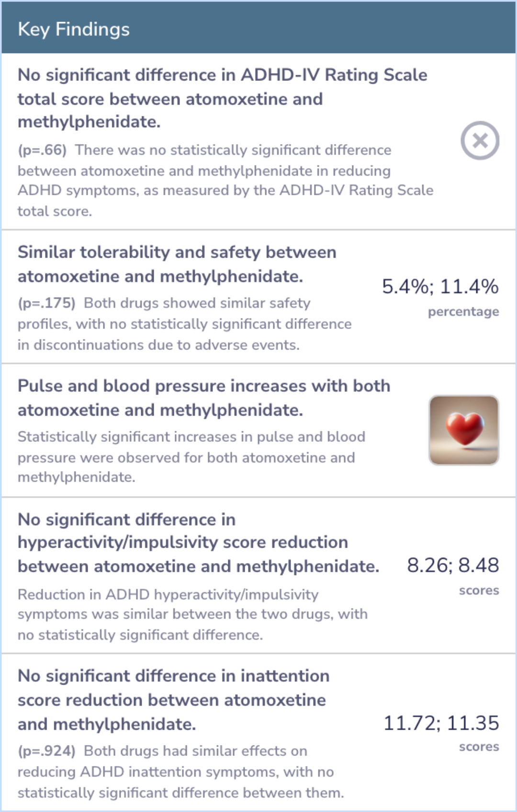Screen dimensions: 517x812
Task: Click the (p=.175) statistic label
Action: tap(46, 303)
